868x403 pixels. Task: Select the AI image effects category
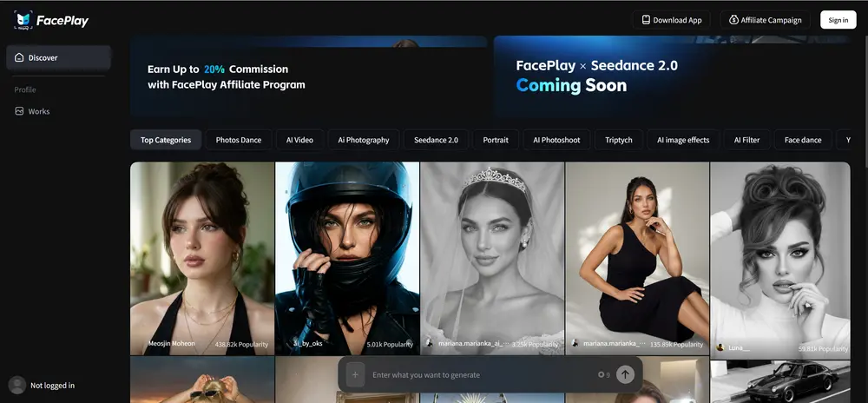pyautogui.click(x=683, y=140)
